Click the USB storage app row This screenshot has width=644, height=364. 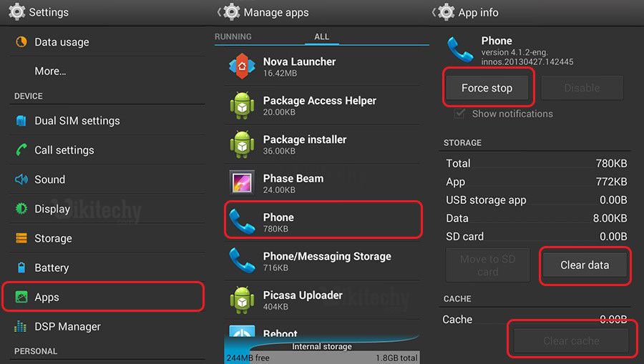(x=537, y=200)
